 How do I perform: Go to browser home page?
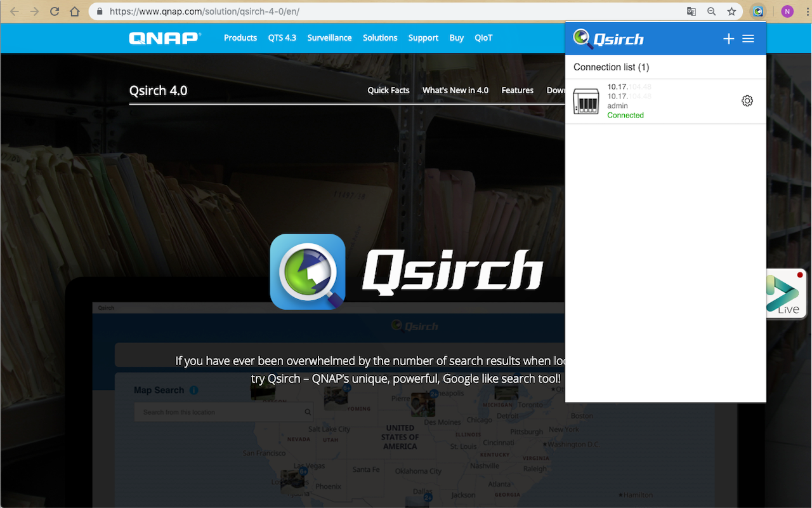[x=75, y=11]
